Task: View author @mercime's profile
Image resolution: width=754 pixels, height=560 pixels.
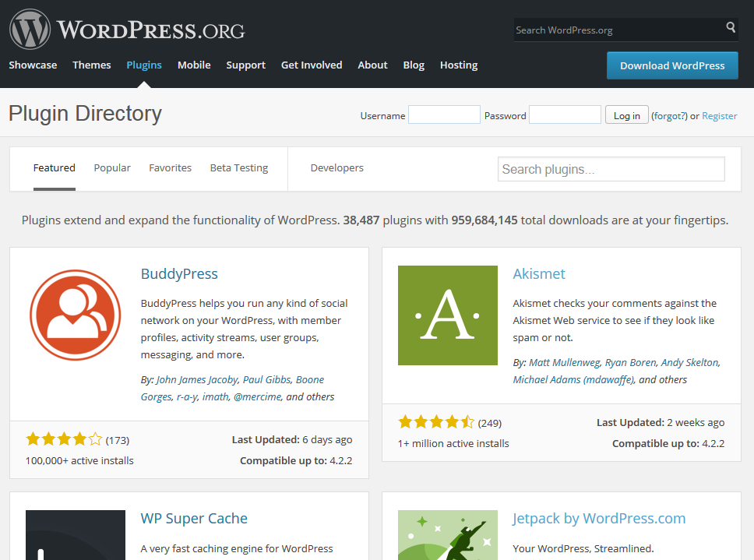Action: pyautogui.click(x=258, y=396)
